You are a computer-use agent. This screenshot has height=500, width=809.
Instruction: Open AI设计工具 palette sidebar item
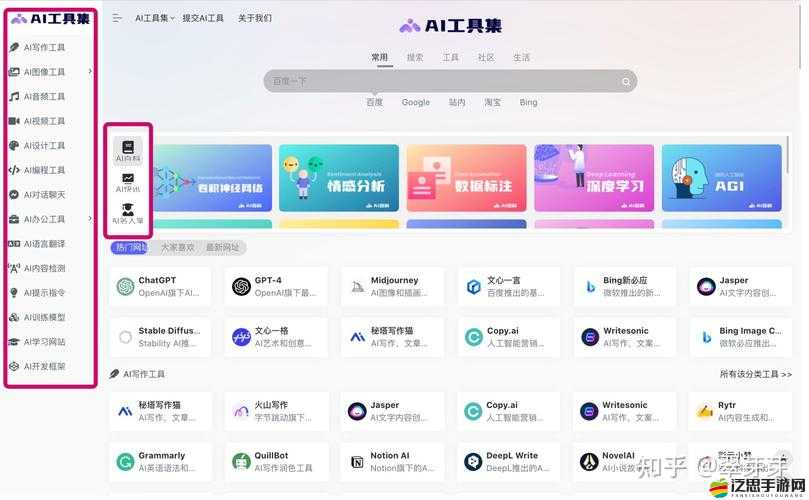coord(38,146)
